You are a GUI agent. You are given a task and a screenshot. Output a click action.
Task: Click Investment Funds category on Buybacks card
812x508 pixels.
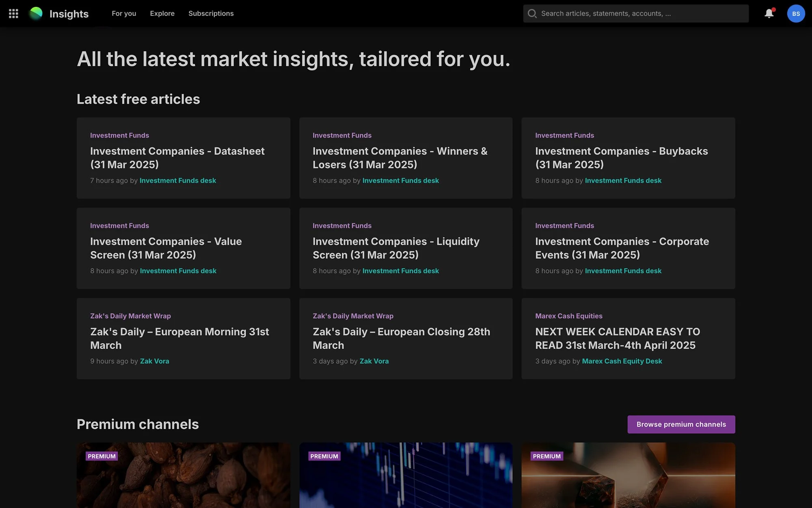coord(564,135)
